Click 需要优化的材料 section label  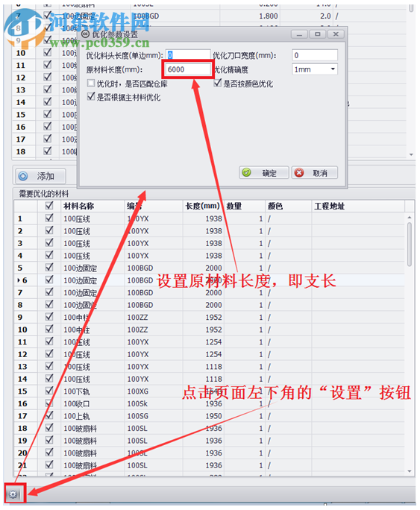pos(43,194)
